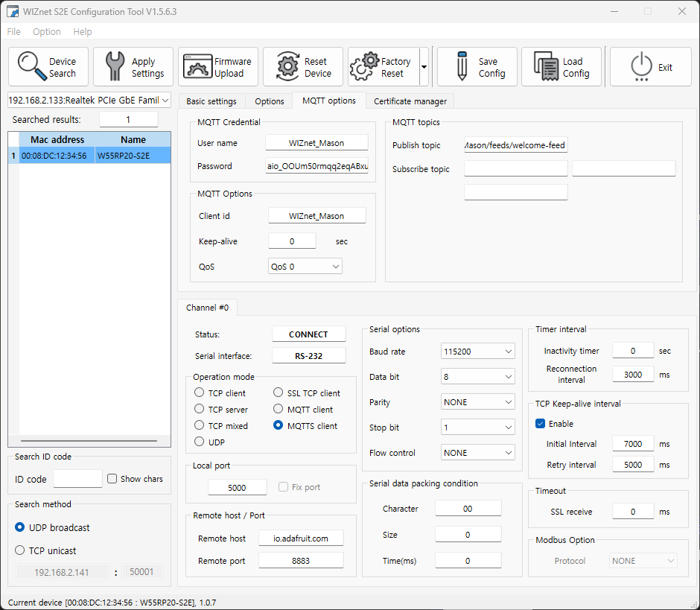Click the Apply Settings wrench icon
This screenshot has height=610, width=700.
point(115,66)
